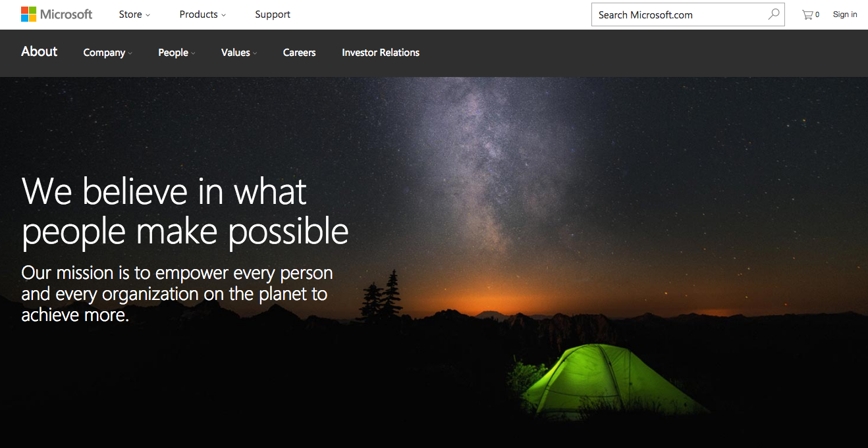
Task: Select the Store menu label
Action: pyautogui.click(x=130, y=14)
